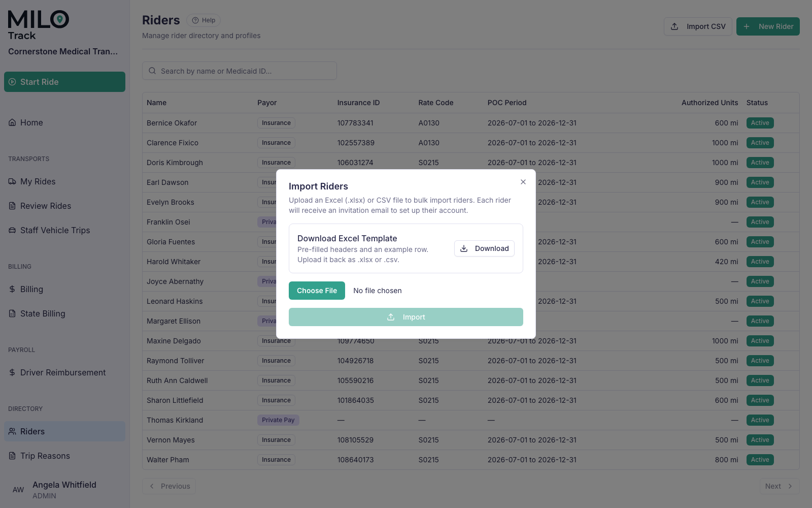This screenshot has height=508, width=812.
Task: Click the Riders people icon
Action: pos(12,431)
